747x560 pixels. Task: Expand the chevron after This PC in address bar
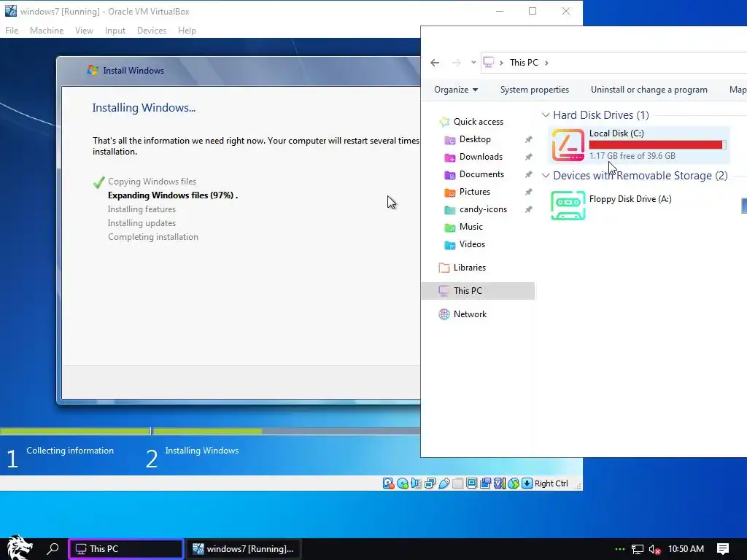click(x=546, y=63)
